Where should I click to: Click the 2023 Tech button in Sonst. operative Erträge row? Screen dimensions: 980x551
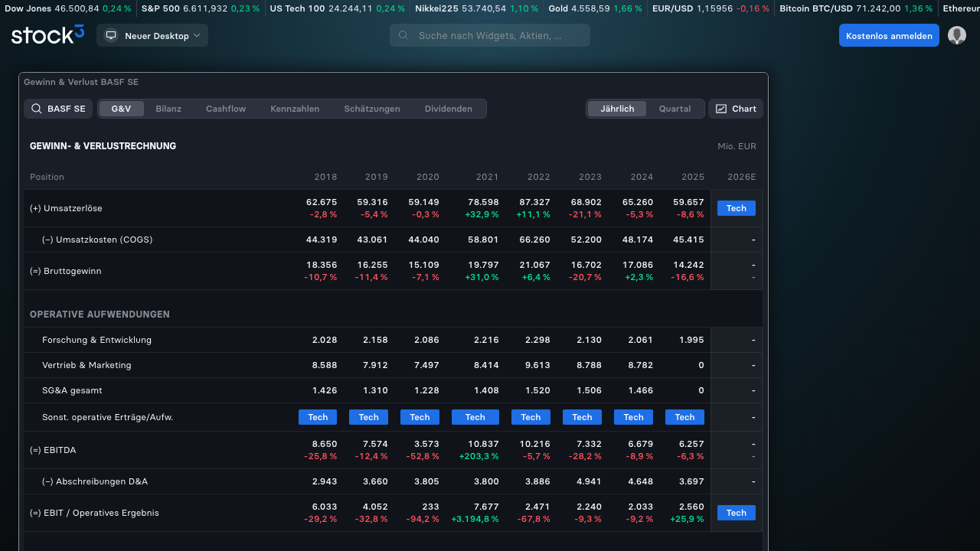click(x=582, y=417)
